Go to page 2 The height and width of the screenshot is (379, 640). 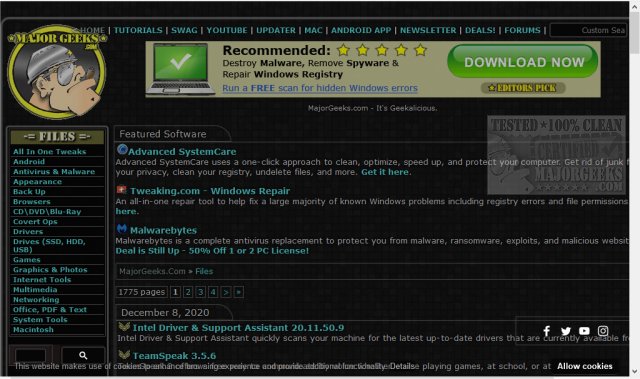[188, 292]
